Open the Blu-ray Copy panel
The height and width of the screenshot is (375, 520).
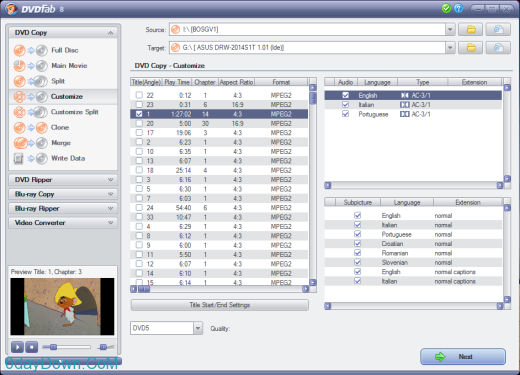(x=63, y=194)
